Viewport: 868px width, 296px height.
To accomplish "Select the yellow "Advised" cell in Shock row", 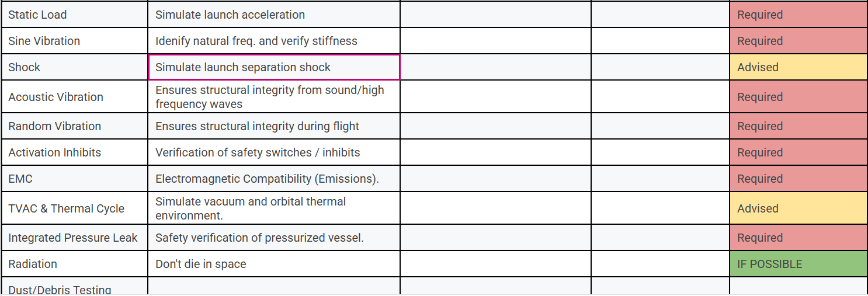I will click(798, 67).
